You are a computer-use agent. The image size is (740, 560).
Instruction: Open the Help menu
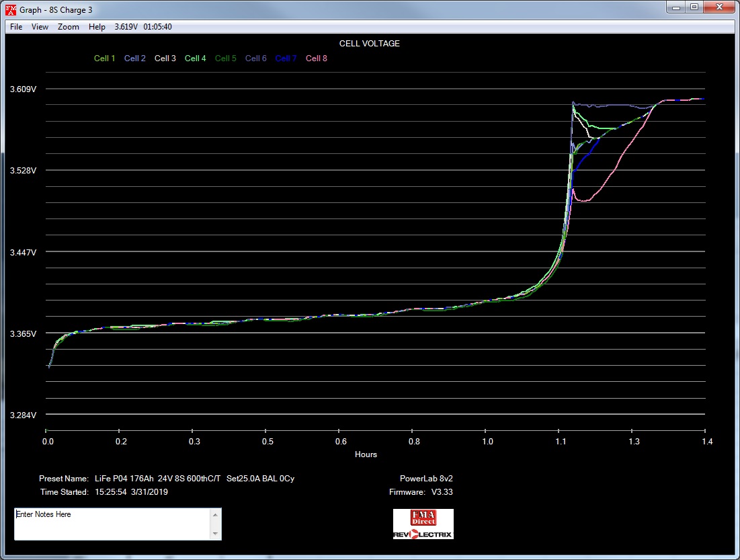click(97, 27)
